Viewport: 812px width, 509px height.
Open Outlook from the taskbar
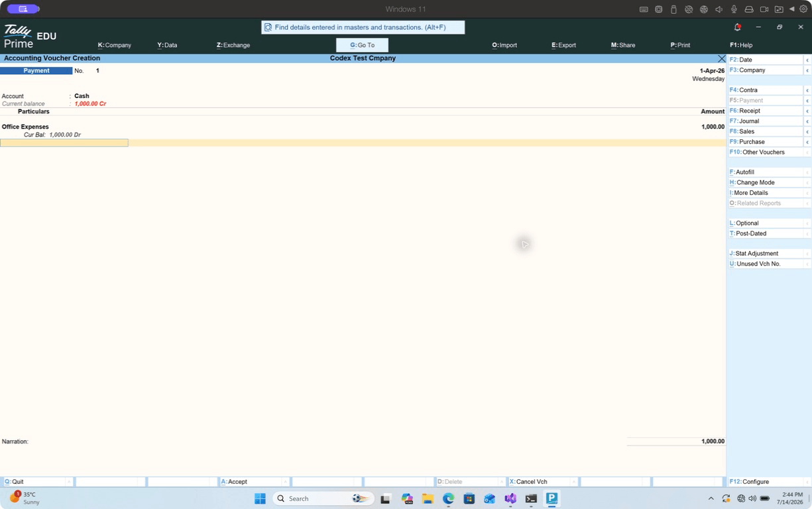coord(490,498)
